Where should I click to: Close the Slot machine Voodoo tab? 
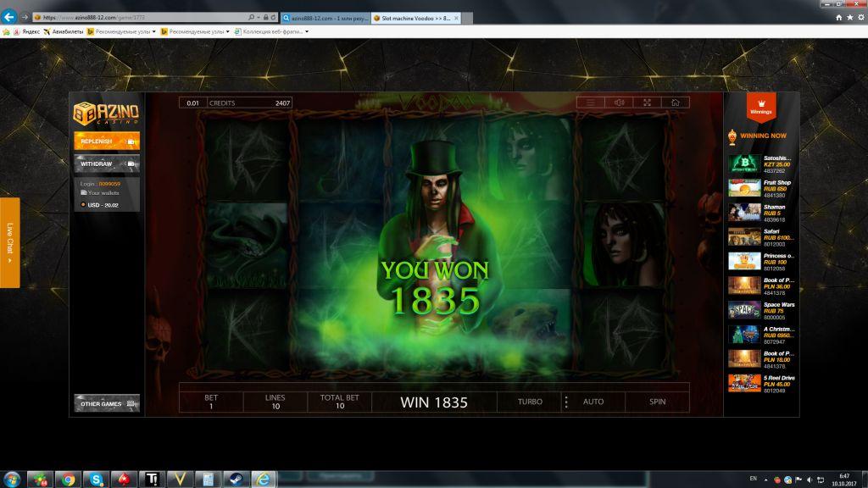[456, 19]
